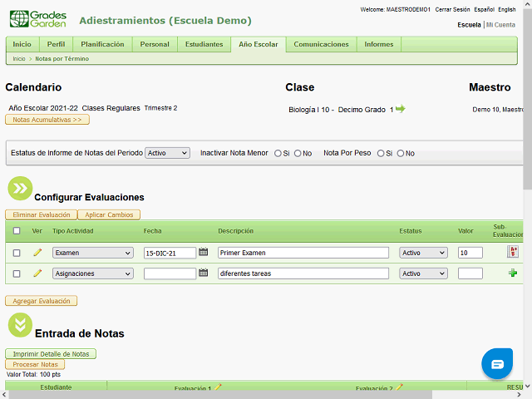Click the Valor field for Asignaciones row
This screenshot has height=399, width=532.
tap(470, 273)
